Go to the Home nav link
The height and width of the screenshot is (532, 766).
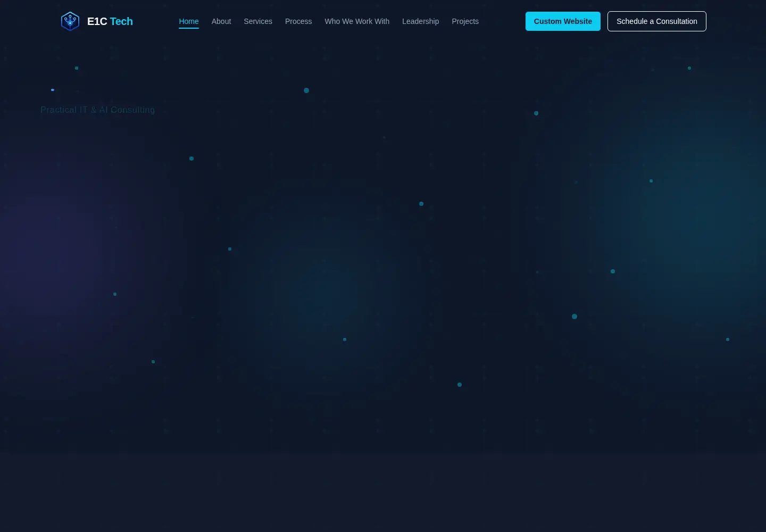(189, 21)
